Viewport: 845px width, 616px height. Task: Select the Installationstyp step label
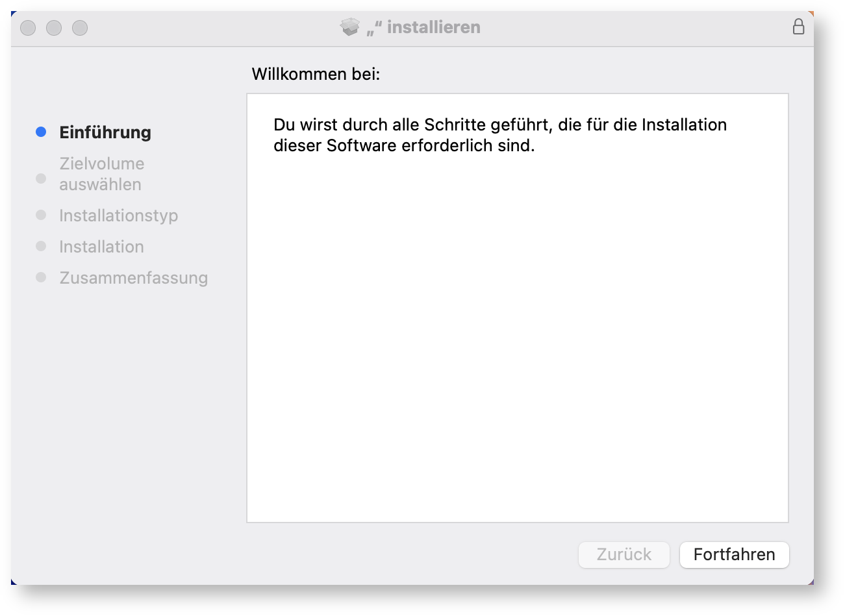118,216
